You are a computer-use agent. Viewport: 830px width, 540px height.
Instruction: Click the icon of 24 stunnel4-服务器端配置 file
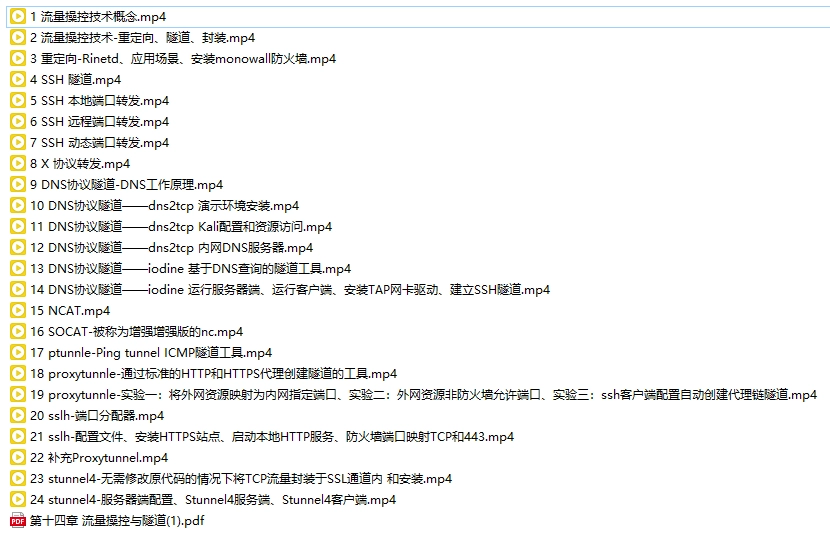17,499
